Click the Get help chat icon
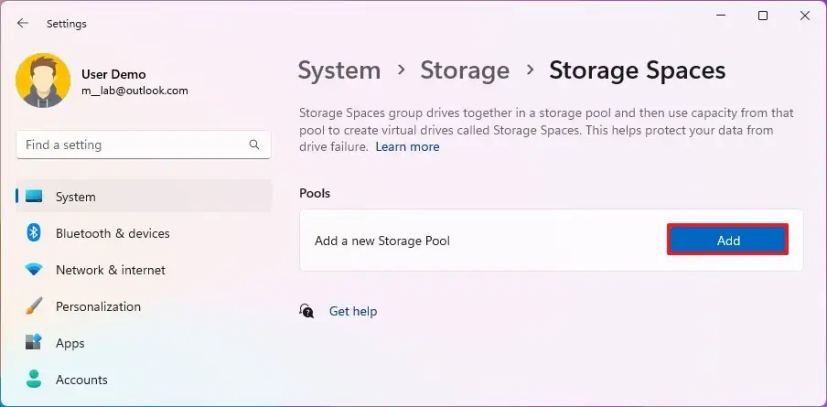 click(307, 311)
